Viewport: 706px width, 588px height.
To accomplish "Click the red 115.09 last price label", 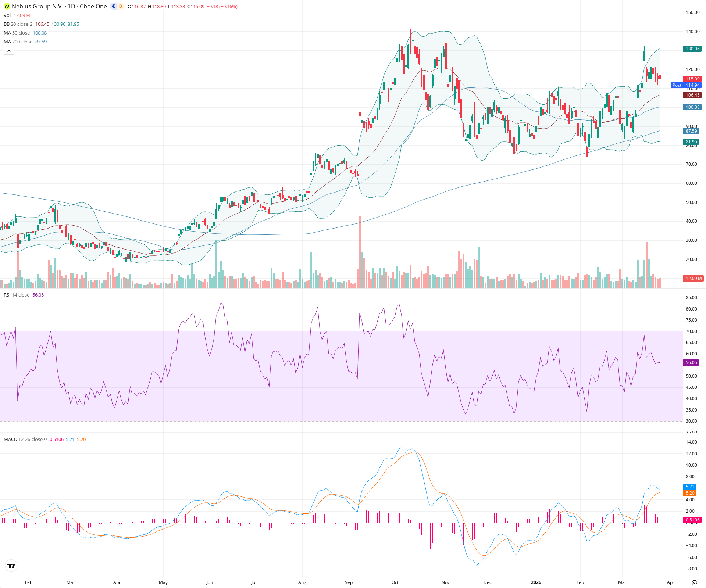I will 693,79.
